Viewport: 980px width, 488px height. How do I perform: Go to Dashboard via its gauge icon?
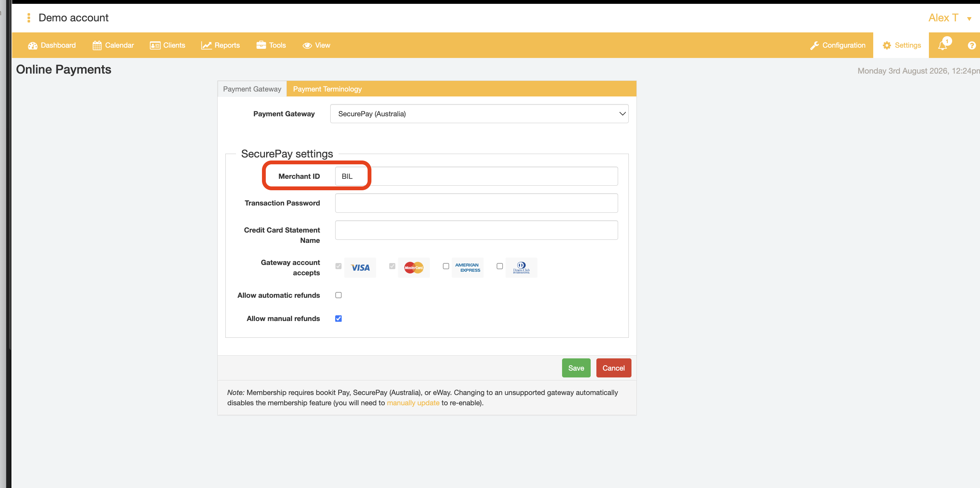32,45
